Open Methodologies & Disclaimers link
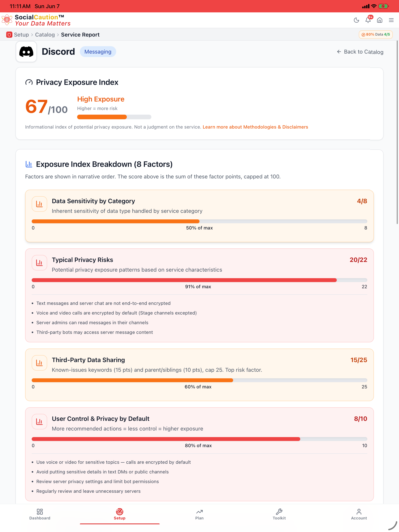399x532 pixels. 255,127
